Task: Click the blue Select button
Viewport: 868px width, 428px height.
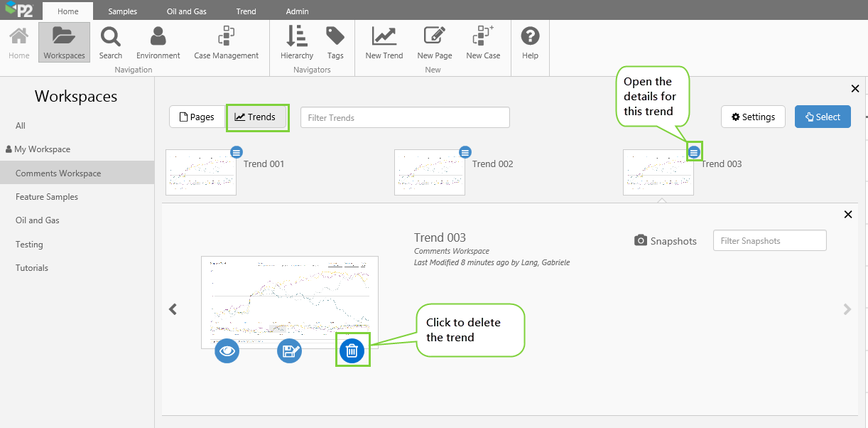Action: (x=823, y=117)
